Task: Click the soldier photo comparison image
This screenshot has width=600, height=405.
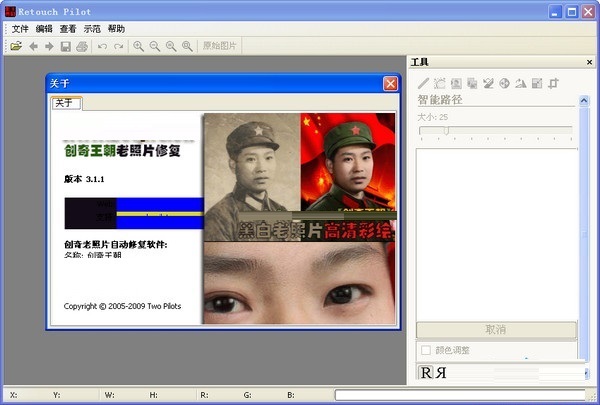Action: (x=300, y=177)
